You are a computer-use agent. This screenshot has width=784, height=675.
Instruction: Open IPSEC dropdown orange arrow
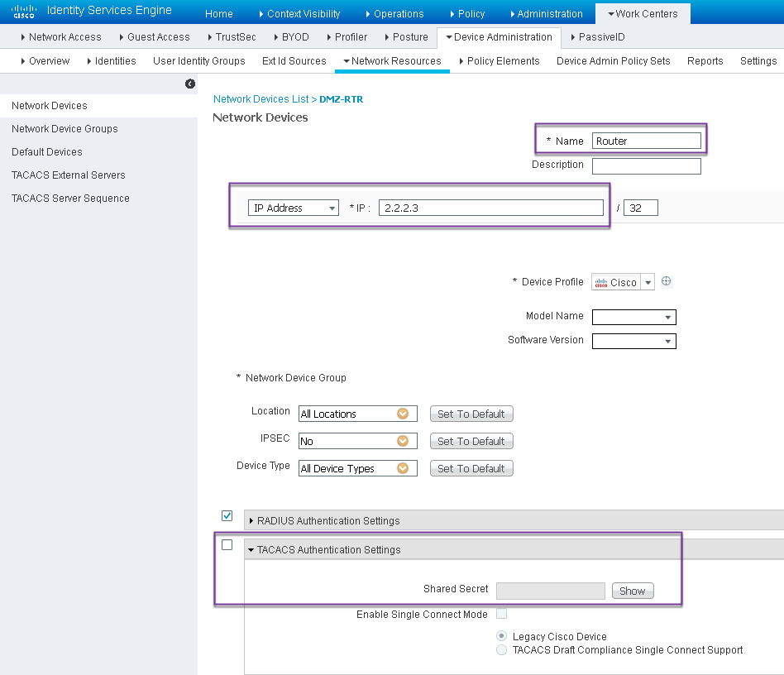[x=403, y=441]
